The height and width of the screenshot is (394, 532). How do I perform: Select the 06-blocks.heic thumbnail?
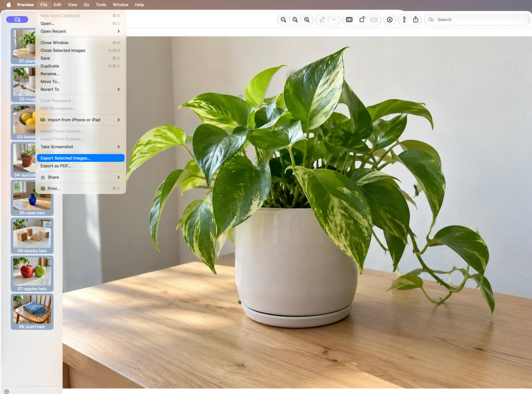32,236
